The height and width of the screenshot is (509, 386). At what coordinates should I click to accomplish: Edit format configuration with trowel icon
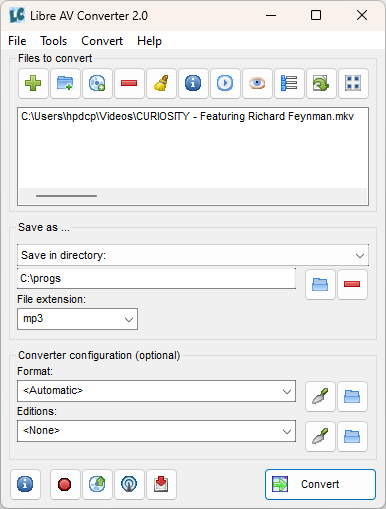point(320,396)
